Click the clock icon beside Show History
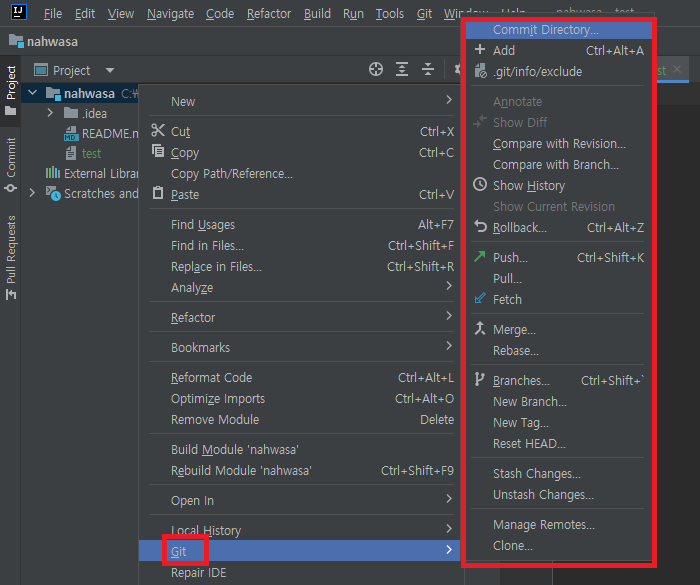 [x=480, y=184]
